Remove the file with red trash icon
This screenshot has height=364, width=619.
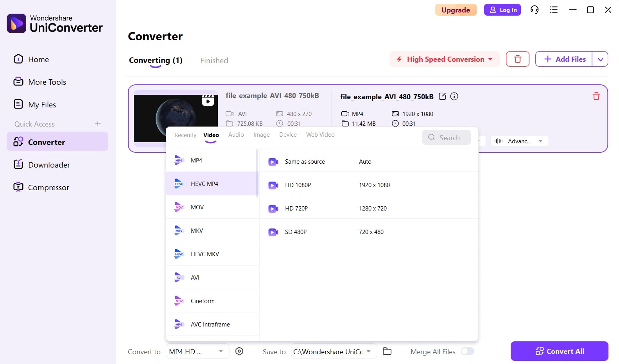coord(596,96)
